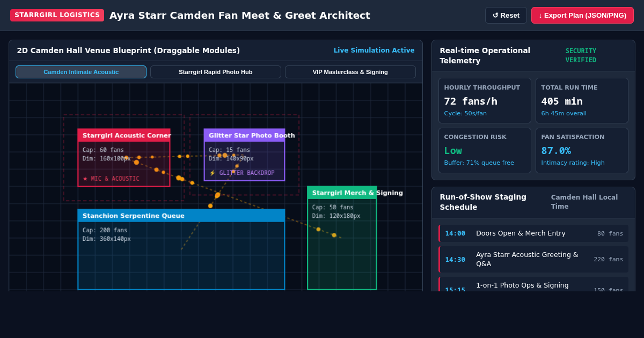The image size is (644, 338).
Task: Open VIP Masterclass & Signing layout
Action: click(x=350, y=72)
